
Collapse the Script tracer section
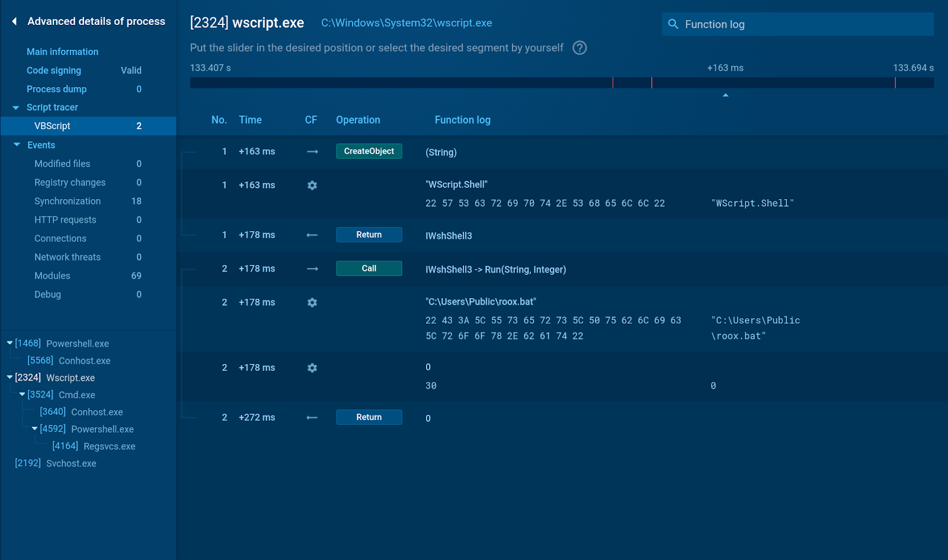16,108
